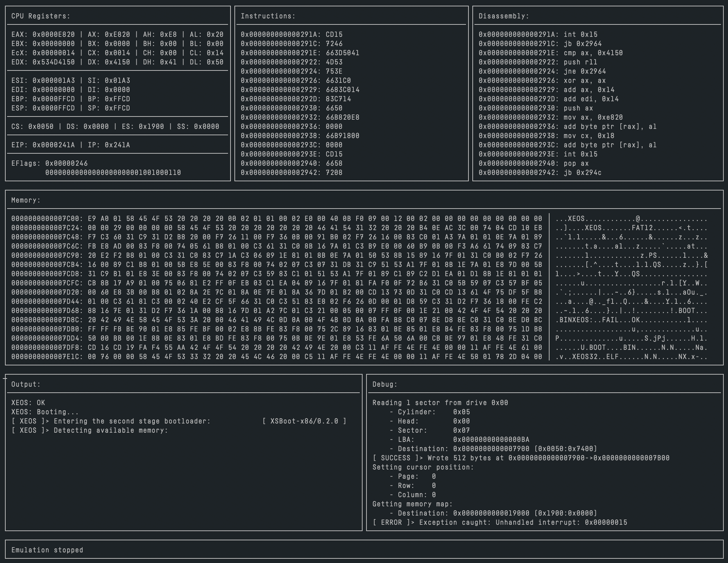The image size is (728, 563).
Task: Click the EFlags: 0x00000246 value
Action: pyautogui.click(x=50, y=164)
